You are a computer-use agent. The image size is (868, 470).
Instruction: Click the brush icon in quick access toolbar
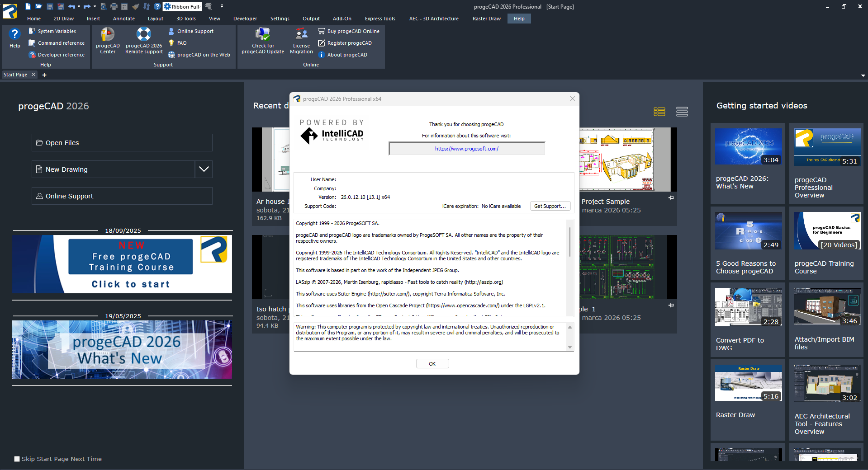tap(136, 6)
